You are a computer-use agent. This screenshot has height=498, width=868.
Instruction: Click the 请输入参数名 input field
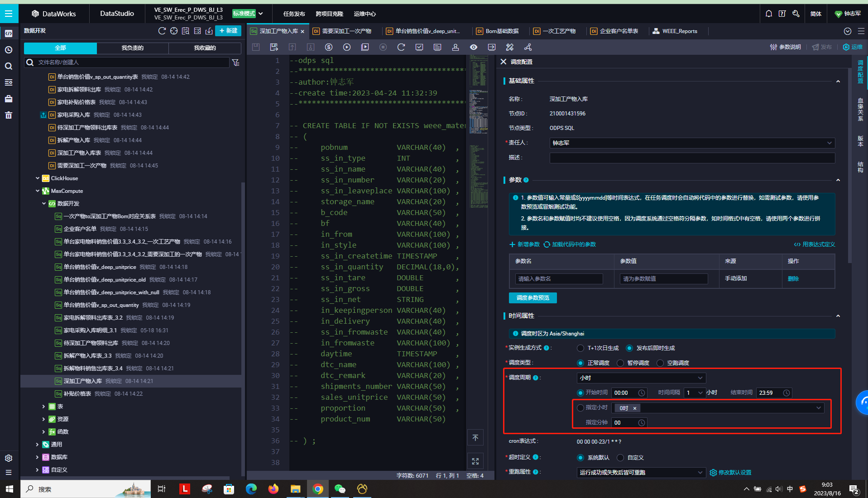[559, 279]
